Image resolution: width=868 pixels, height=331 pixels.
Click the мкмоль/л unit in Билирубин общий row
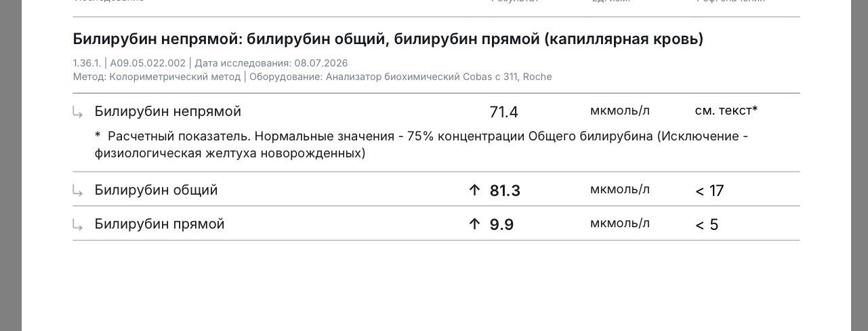pos(620,189)
